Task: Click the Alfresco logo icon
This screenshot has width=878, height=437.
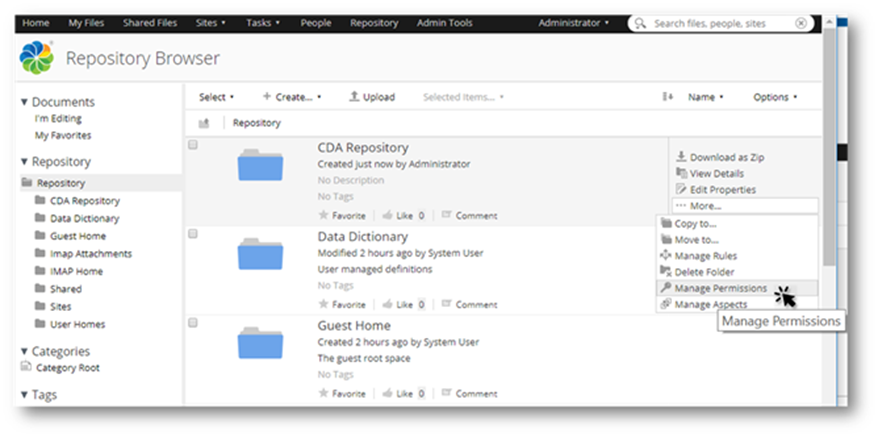Action: (x=37, y=58)
